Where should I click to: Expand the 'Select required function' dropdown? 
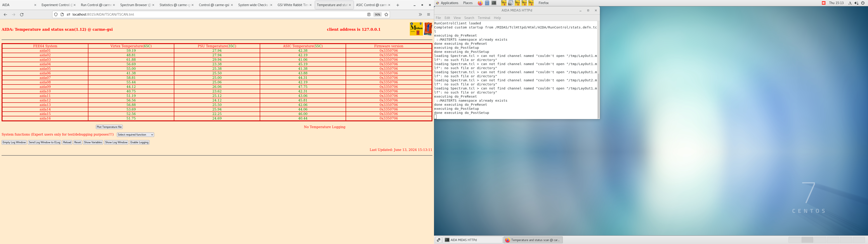click(x=135, y=135)
